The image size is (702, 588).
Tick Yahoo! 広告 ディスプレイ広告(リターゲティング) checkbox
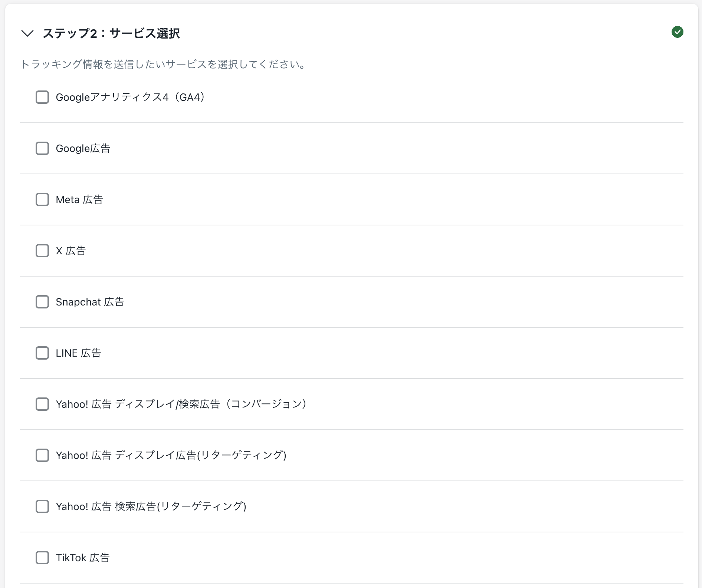click(42, 455)
